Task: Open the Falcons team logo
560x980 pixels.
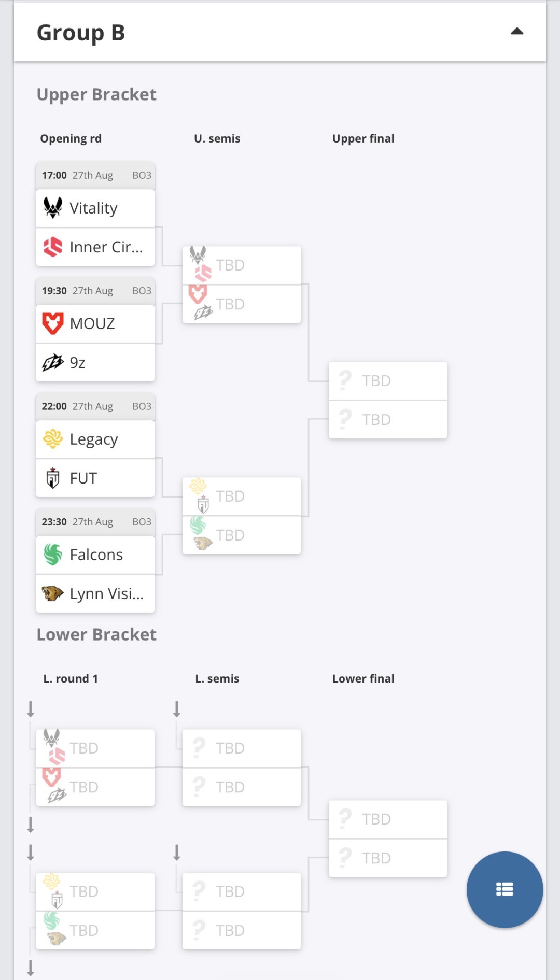Action: pyautogui.click(x=53, y=555)
